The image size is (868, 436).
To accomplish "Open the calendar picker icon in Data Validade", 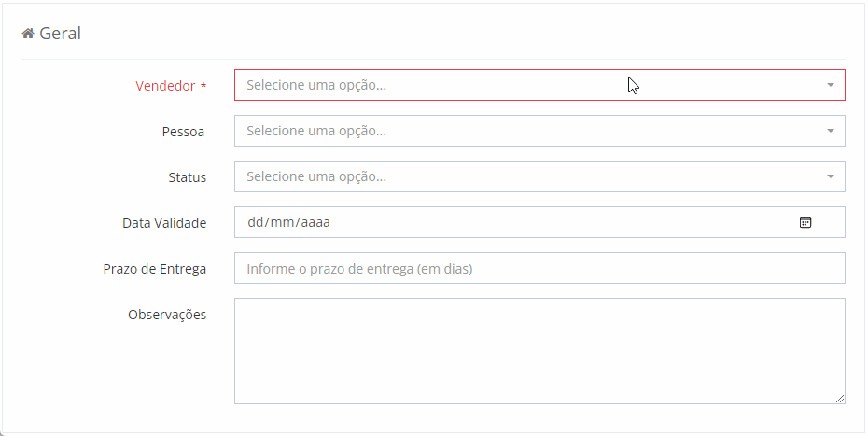I will (x=805, y=222).
